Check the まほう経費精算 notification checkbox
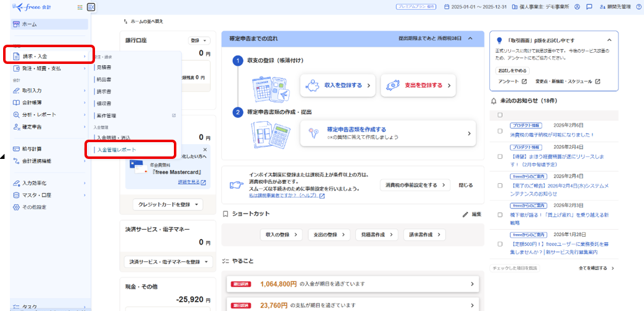The width and height of the screenshot is (644, 311). coord(500,156)
